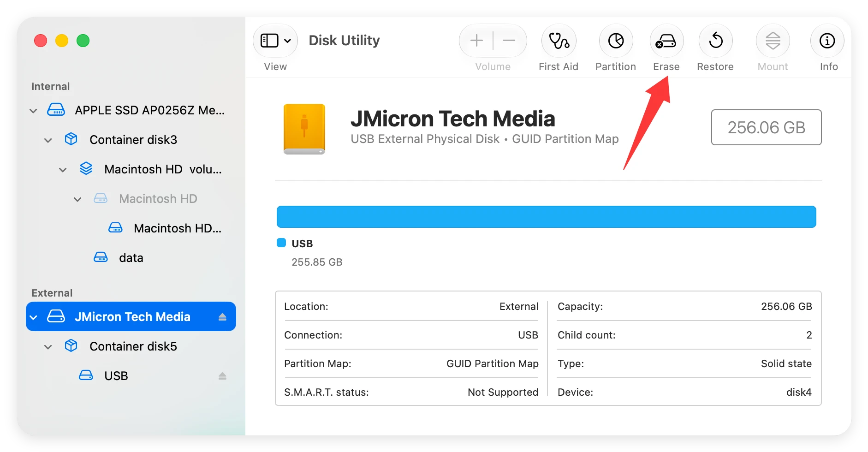Select Container disk3 in sidebar

coord(131,140)
